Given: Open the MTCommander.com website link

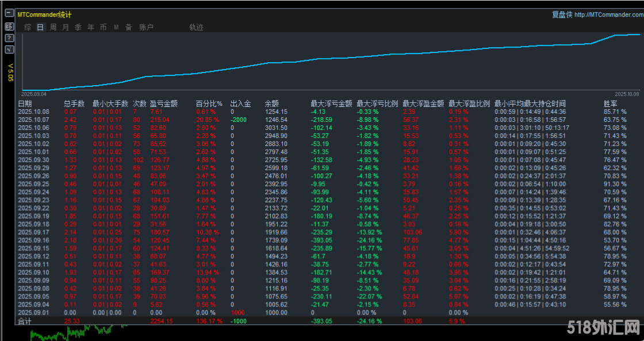Looking at the screenshot, I should tap(608, 15).
